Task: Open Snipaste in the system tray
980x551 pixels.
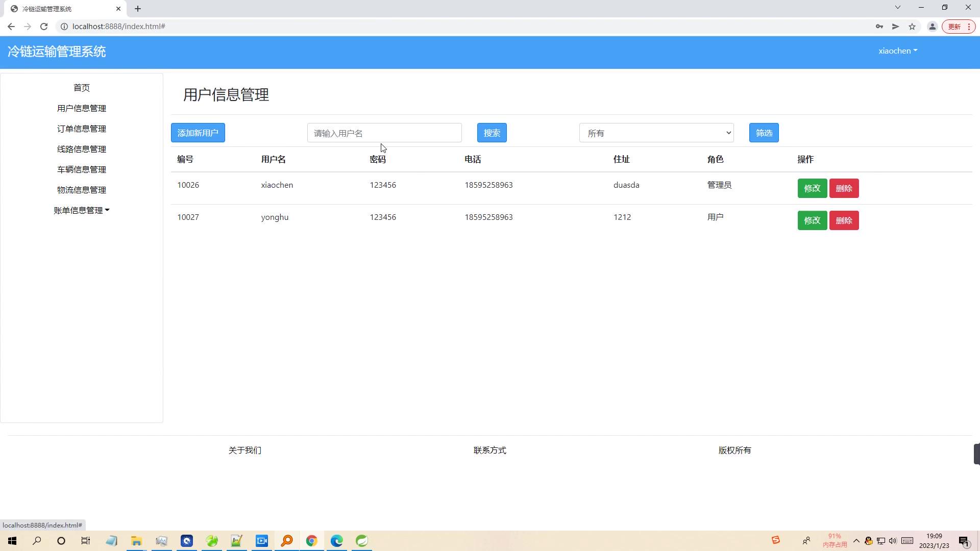Action: 775,540
